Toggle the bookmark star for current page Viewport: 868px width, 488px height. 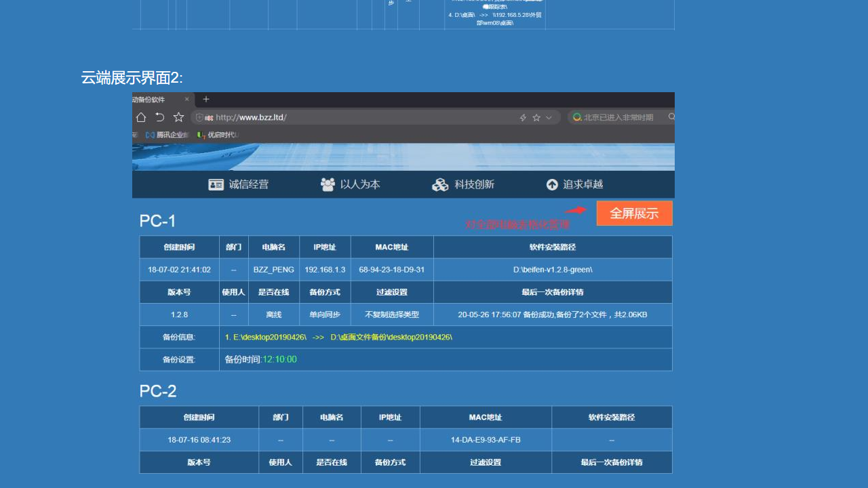[536, 117]
